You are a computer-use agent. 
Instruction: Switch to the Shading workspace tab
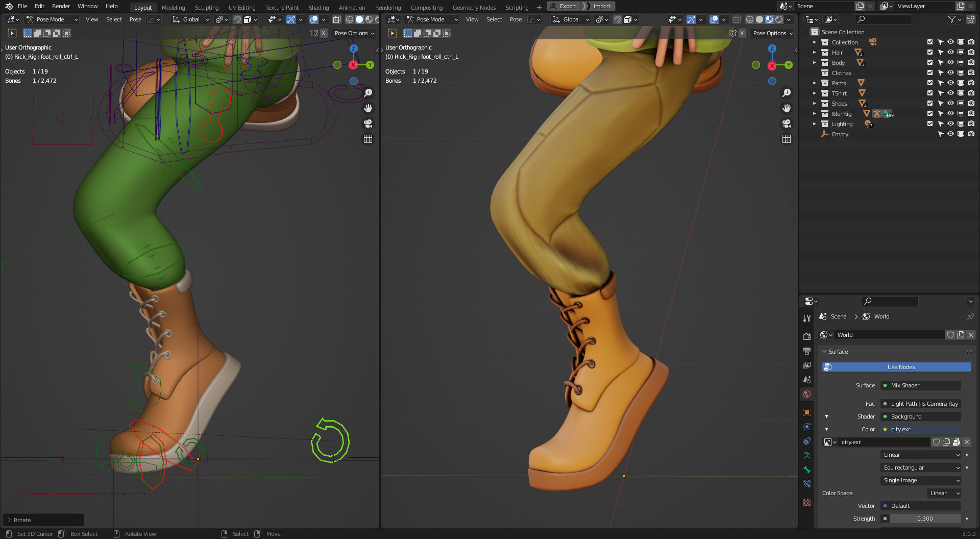click(x=318, y=8)
